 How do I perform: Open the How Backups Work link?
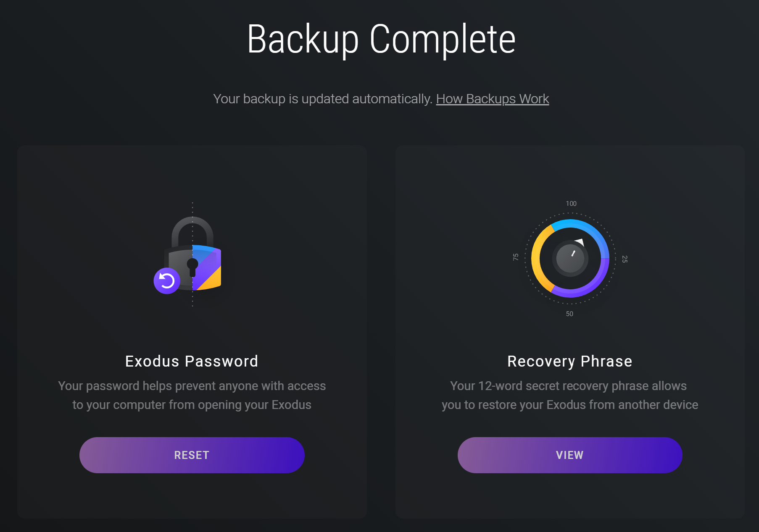pyautogui.click(x=492, y=99)
